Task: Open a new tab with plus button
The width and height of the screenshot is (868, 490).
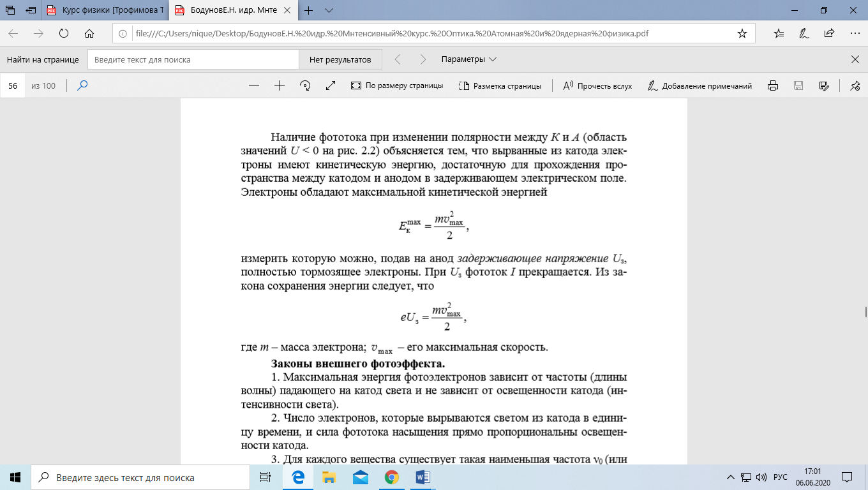Action: pos(309,10)
